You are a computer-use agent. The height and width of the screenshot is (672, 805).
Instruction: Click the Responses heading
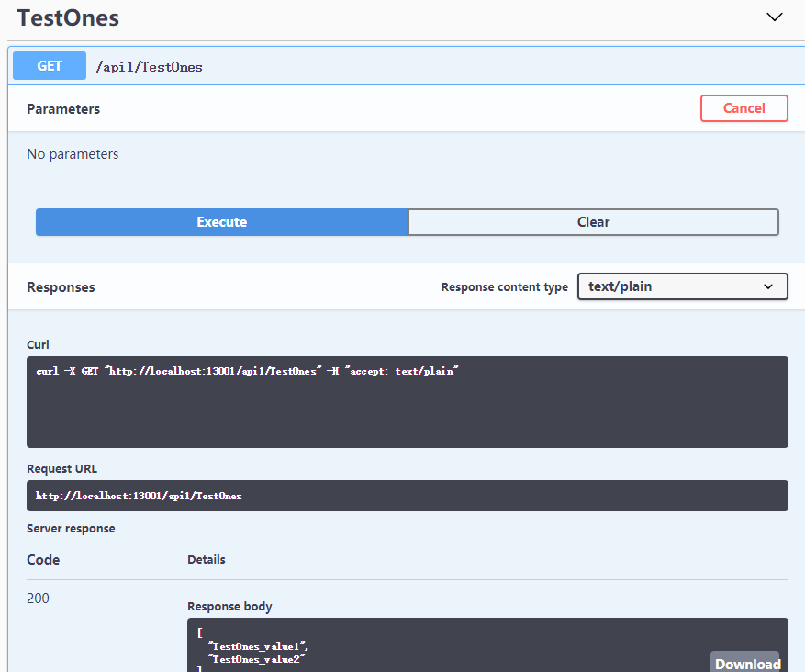[x=61, y=287]
